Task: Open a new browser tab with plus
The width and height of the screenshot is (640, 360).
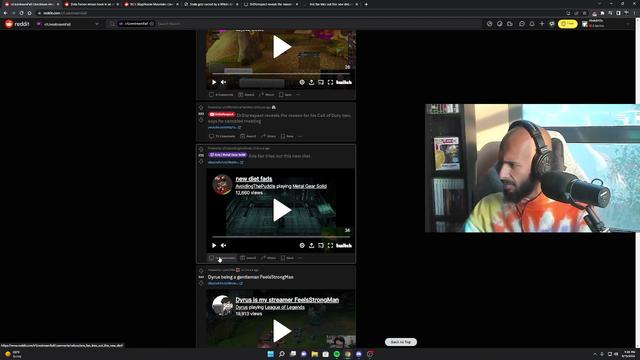Action: pos(366,4)
